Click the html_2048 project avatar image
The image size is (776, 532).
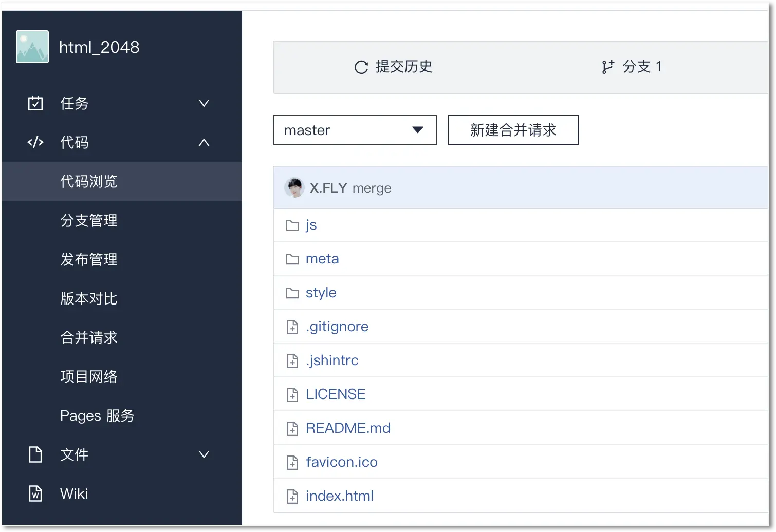[x=32, y=46]
